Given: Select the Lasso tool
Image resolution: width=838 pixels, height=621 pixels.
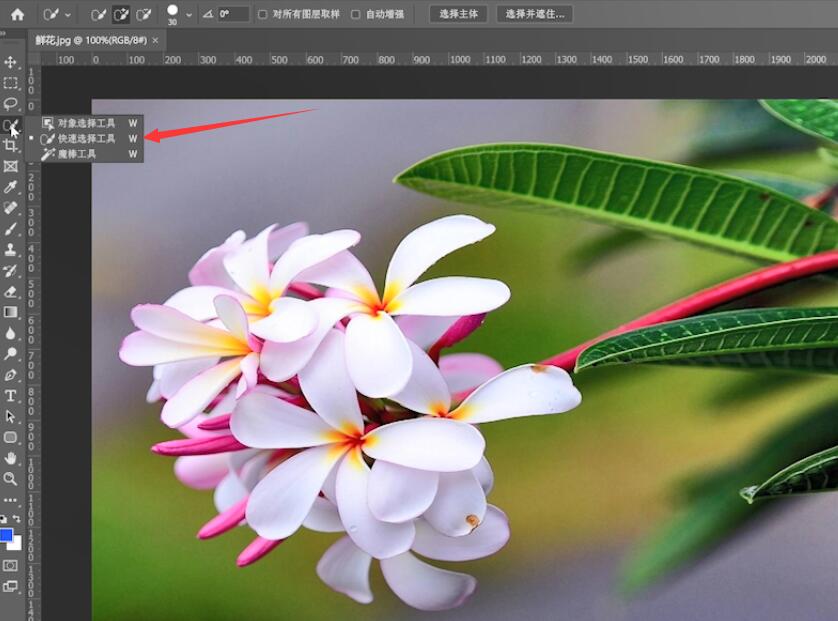Looking at the screenshot, I should tap(10, 104).
